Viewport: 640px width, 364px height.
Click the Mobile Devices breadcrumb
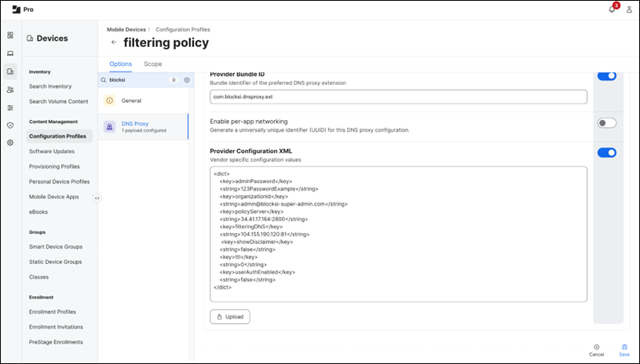(126, 29)
